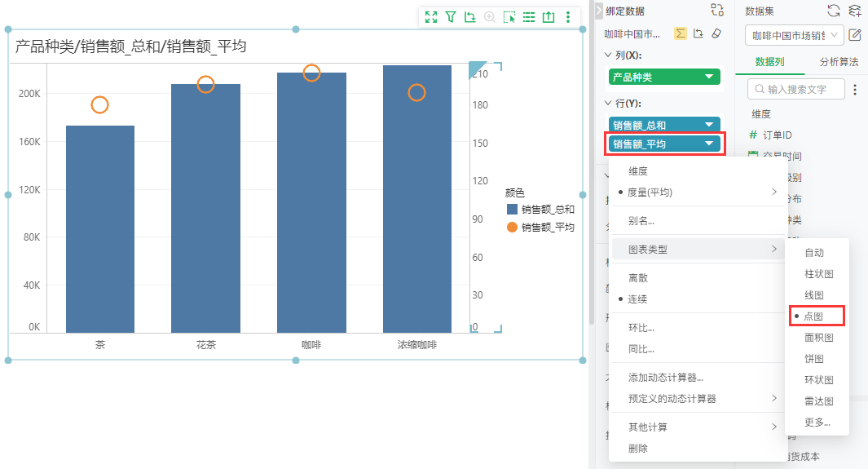Switch to the 分析算法 tab
This screenshot has width=868, height=469.
pyautogui.click(x=839, y=62)
